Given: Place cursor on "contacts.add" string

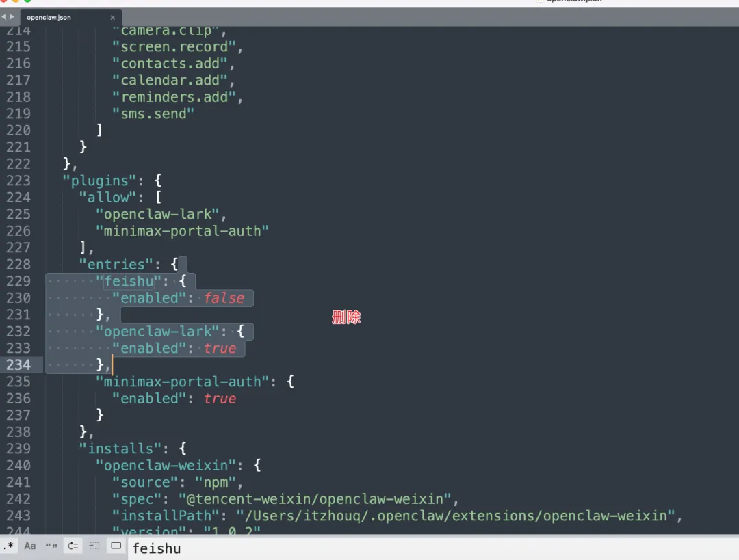Looking at the screenshot, I should point(169,64).
